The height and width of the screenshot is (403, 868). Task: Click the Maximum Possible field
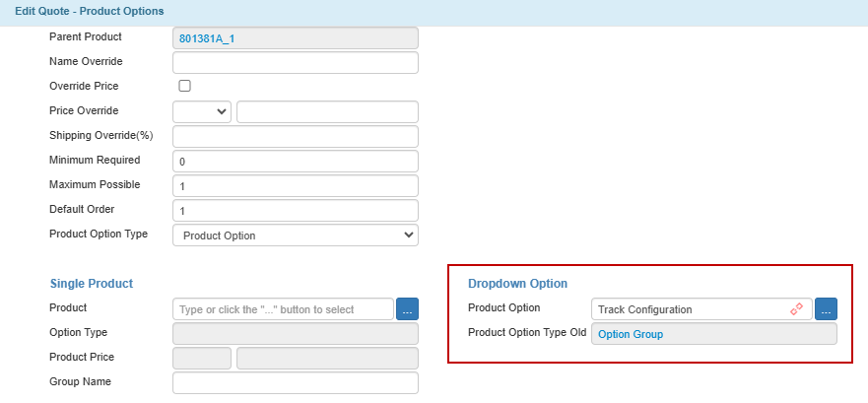296,186
